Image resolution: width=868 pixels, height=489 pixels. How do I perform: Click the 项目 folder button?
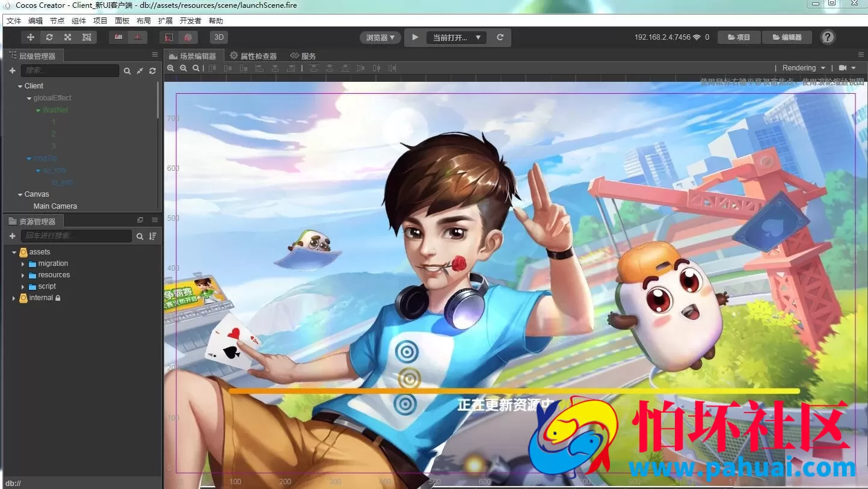point(739,37)
